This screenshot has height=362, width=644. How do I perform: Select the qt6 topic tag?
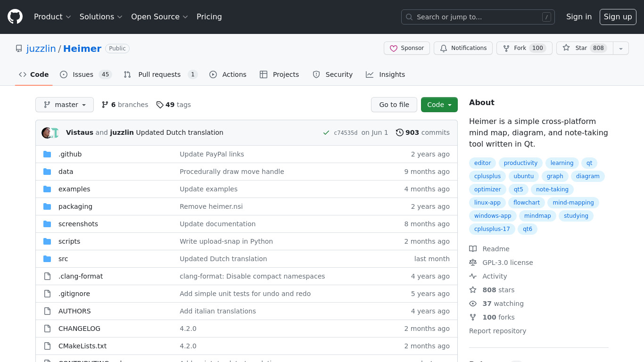528,229
